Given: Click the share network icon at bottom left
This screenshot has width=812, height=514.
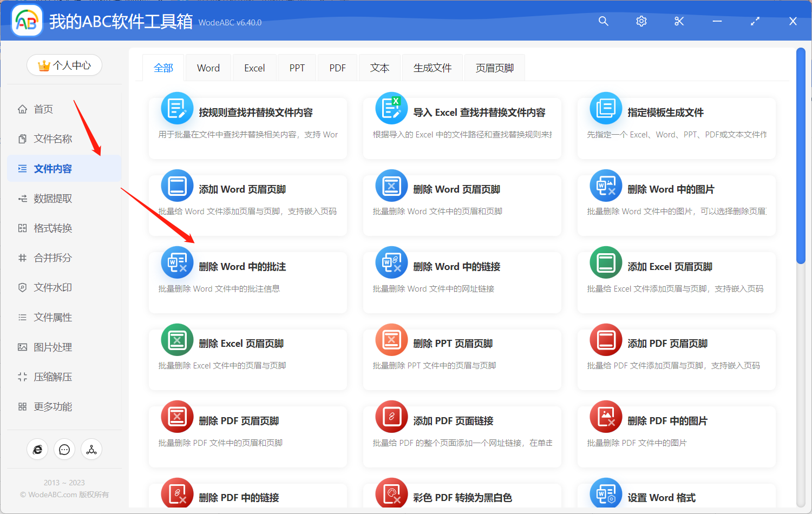Looking at the screenshot, I should 91,449.
